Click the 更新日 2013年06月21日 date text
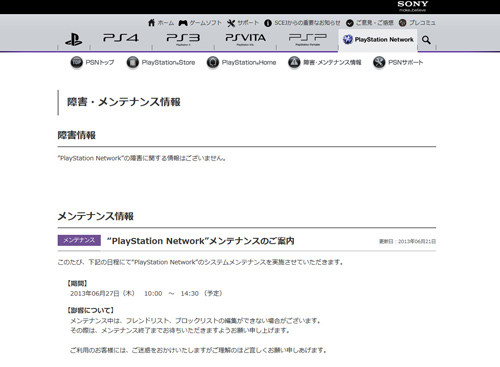The height and width of the screenshot is (367, 500). coord(407,241)
